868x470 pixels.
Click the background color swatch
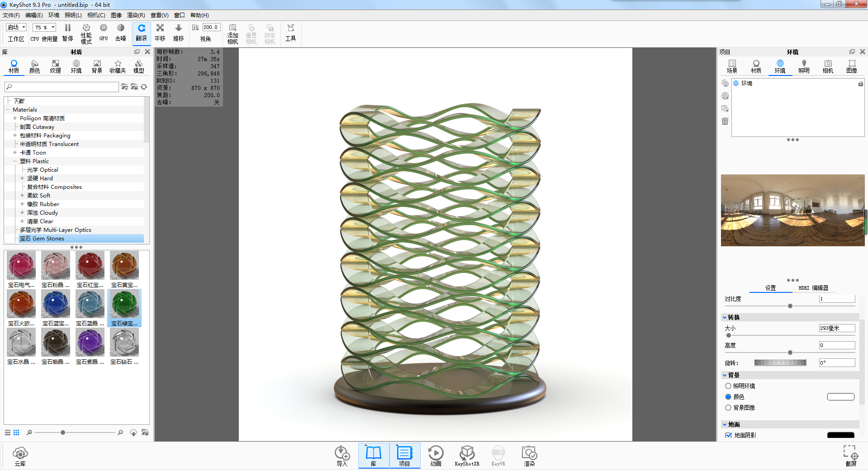tap(840, 397)
